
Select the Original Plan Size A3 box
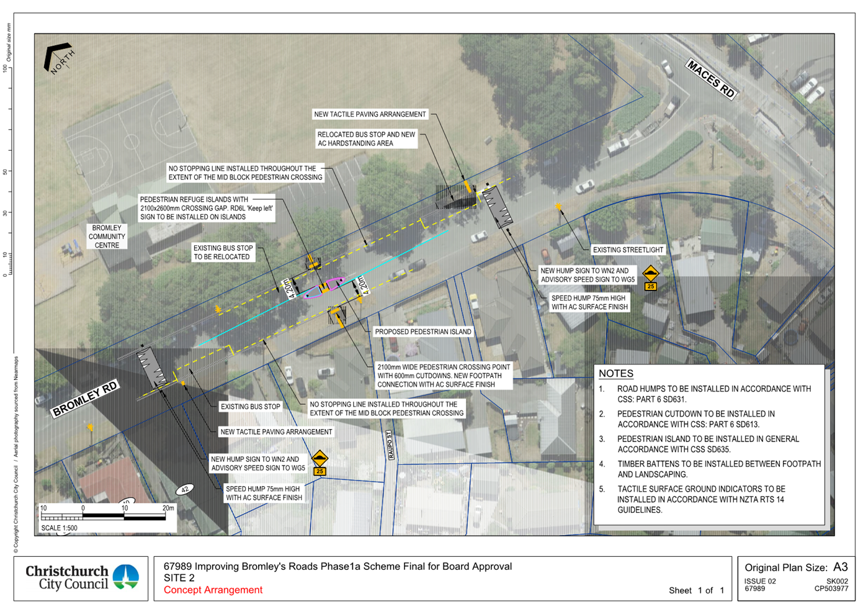(x=795, y=578)
